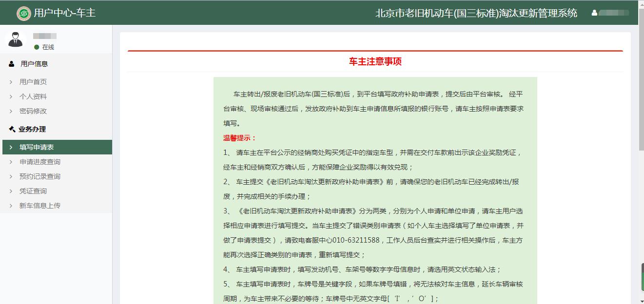Screen dimensions: 644x304
Task: Open 新车信息上传 from the sidebar
Action: pyautogui.click(x=41, y=206)
